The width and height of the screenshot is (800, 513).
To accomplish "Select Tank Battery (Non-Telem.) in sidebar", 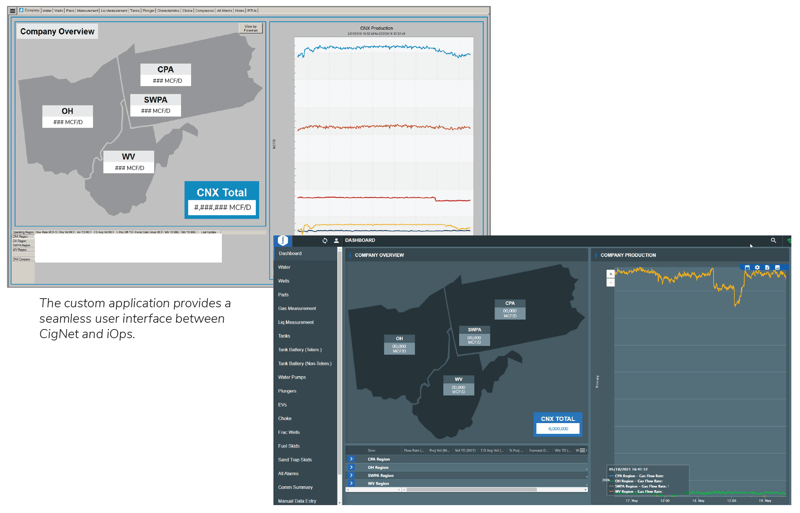I will pyautogui.click(x=306, y=363).
